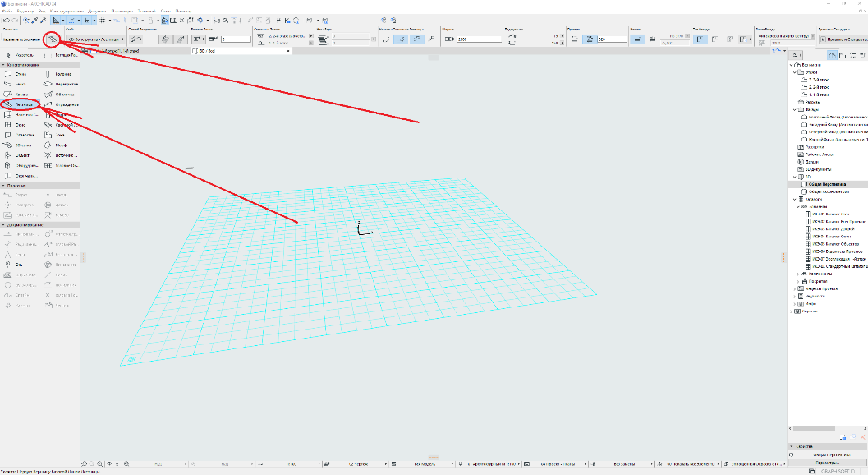The image size is (868, 475).
Task: Collapse the 3D node in Navigator
Action: (794, 177)
